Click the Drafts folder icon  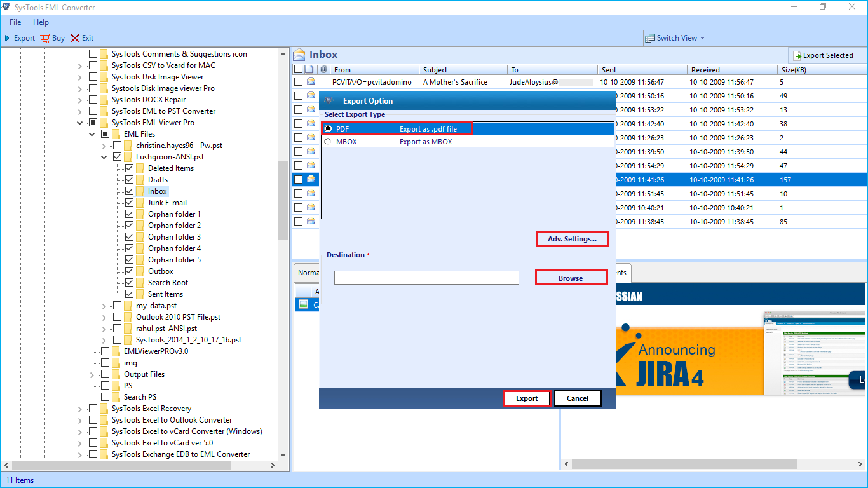(x=142, y=180)
